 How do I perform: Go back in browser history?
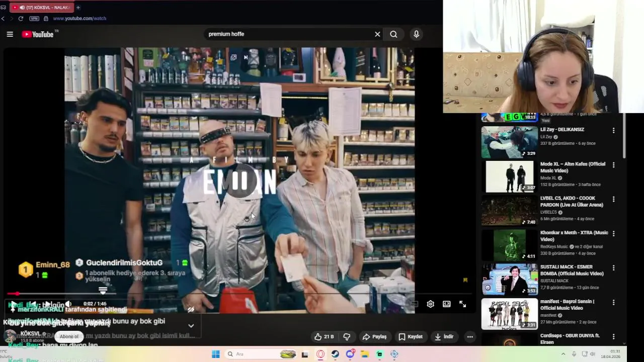coord(3,19)
